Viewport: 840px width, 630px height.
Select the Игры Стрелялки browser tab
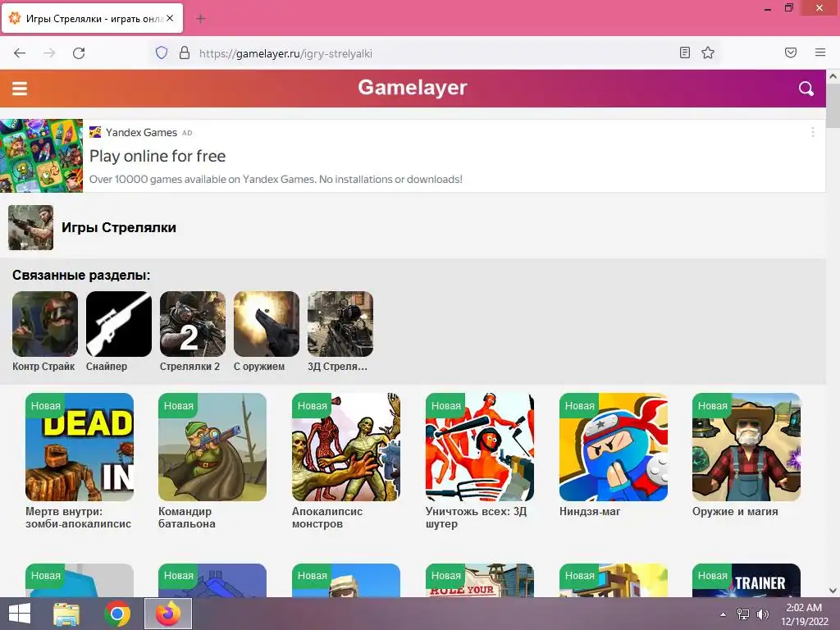coord(92,18)
